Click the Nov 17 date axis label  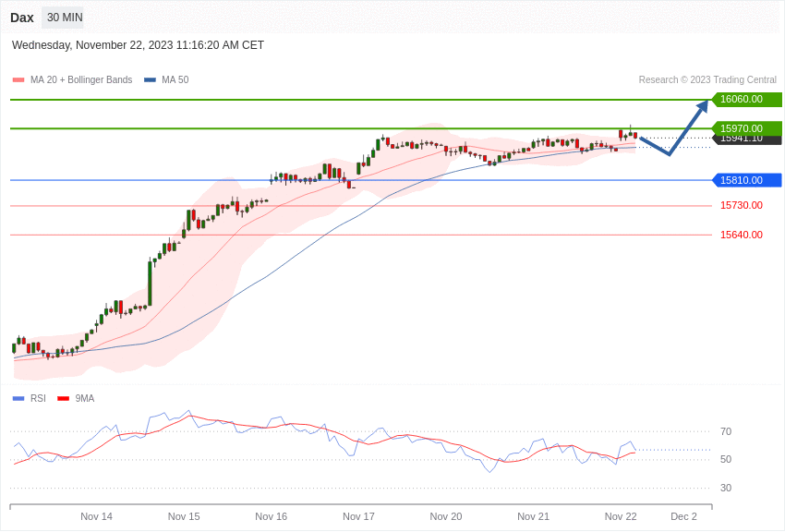[358, 516]
